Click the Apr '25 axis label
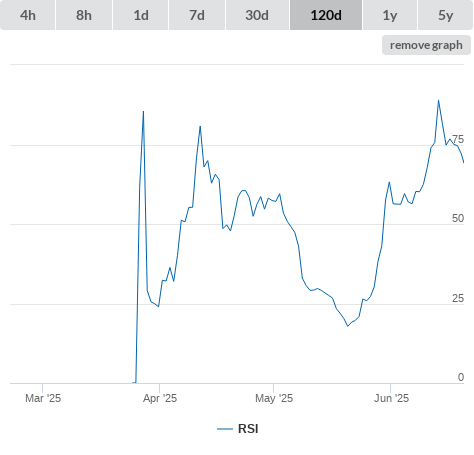Screen dimensions: 474x455 click(x=160, y=398)
